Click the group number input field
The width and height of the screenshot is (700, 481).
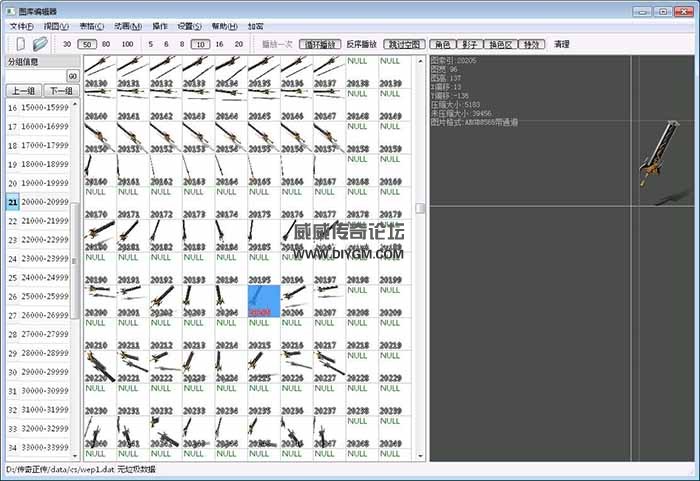tap(36, 76)
